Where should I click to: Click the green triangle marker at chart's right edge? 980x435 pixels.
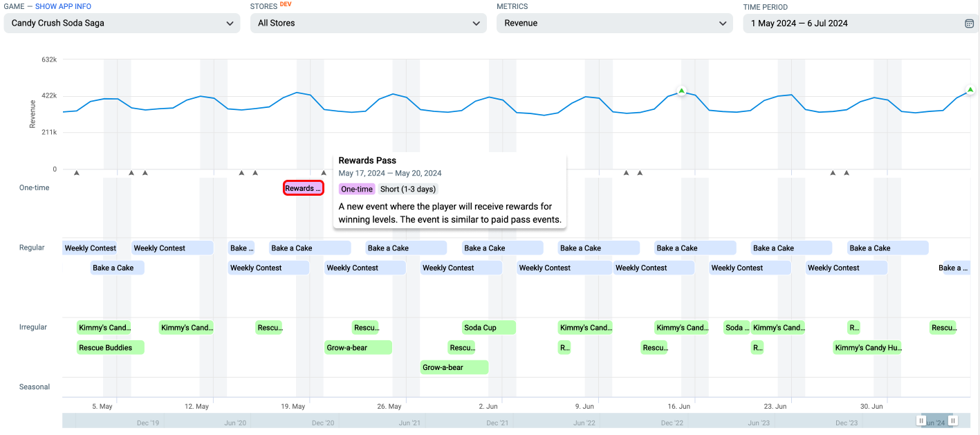(970, 90)
